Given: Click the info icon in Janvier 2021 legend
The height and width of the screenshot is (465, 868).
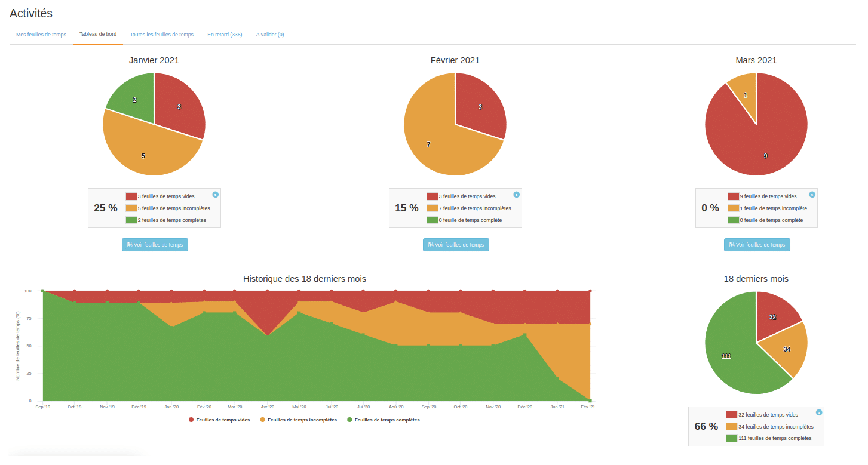Looking at the screenshot, I should (x=216, y=195).
